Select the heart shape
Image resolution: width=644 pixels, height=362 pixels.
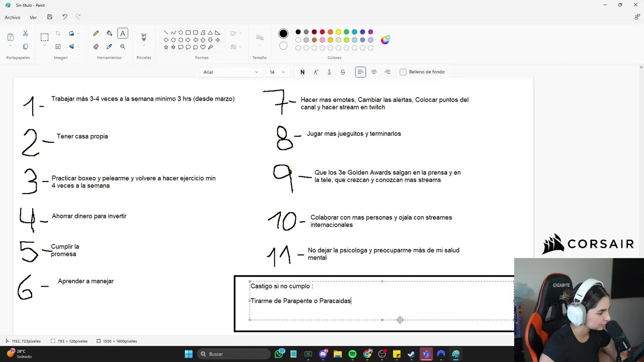click(203, 47)
